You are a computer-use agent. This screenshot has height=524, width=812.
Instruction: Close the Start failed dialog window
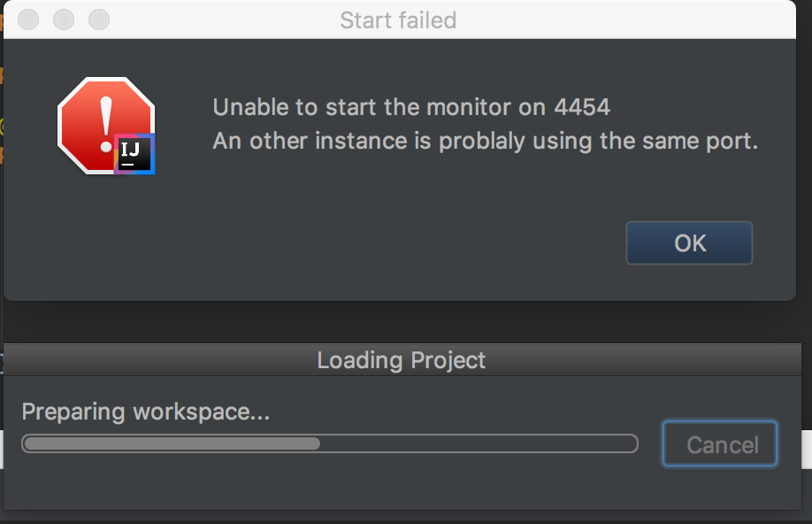click(28, 19)
